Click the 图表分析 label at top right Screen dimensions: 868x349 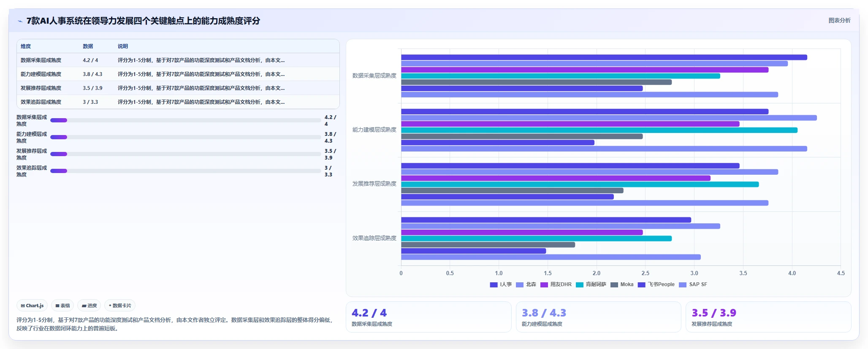839,20
